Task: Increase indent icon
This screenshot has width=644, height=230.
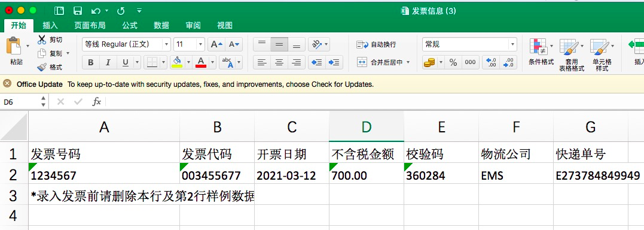Action: (x=334, y=62)
